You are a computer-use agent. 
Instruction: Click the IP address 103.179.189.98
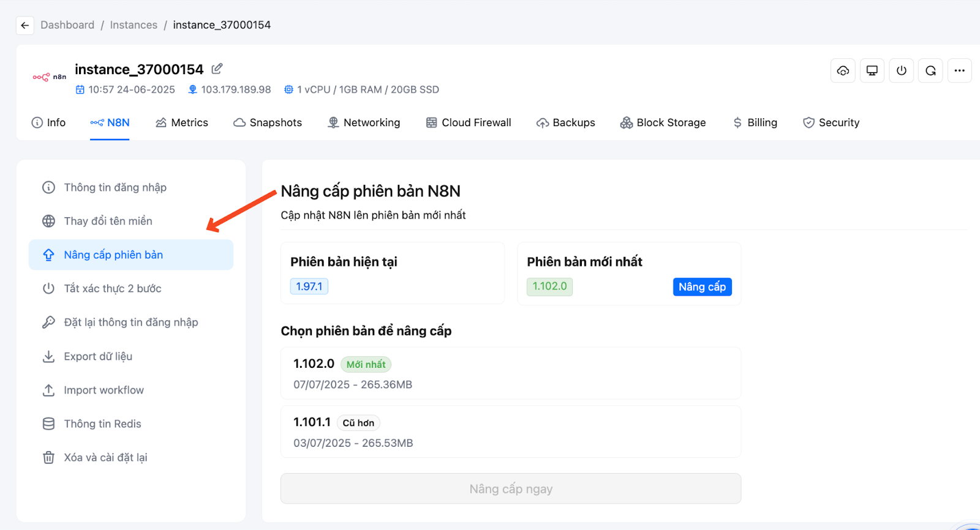[x=236, y=89]
